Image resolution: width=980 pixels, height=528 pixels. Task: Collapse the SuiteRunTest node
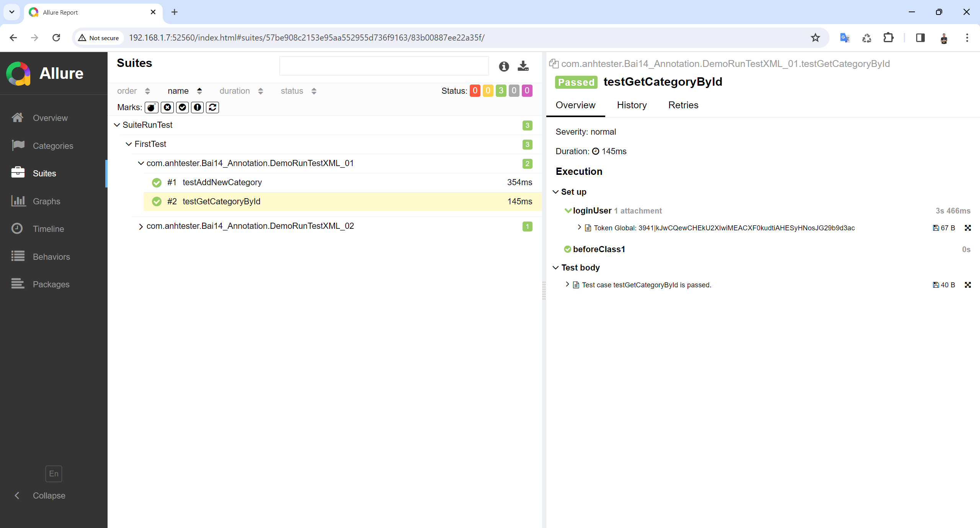pos(117,125)
